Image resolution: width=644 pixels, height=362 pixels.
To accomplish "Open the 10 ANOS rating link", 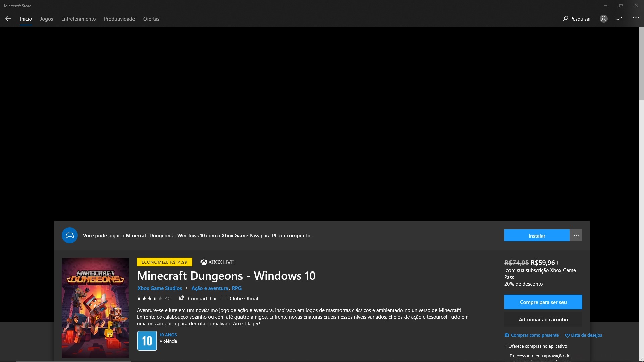I will tap(168, 335).
